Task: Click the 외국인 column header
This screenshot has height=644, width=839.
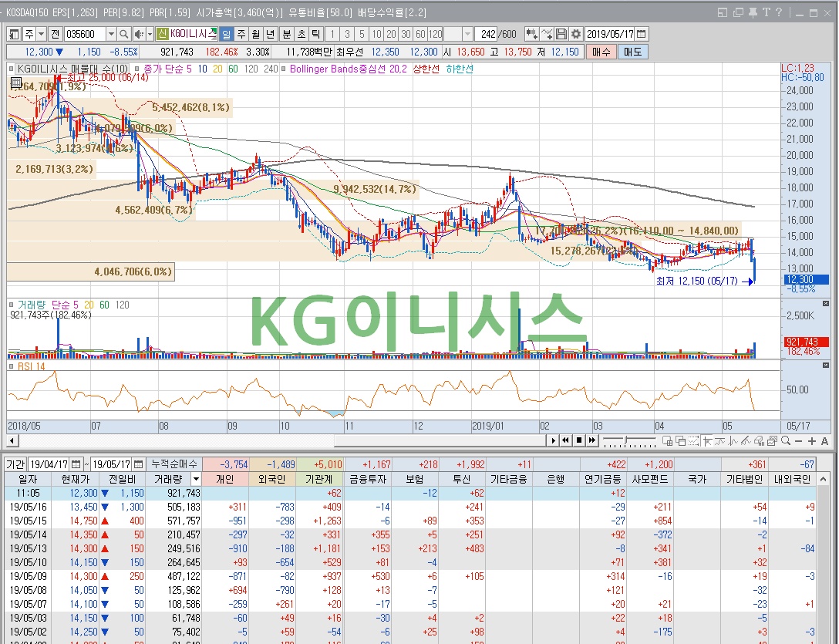Action: (271, 479)
